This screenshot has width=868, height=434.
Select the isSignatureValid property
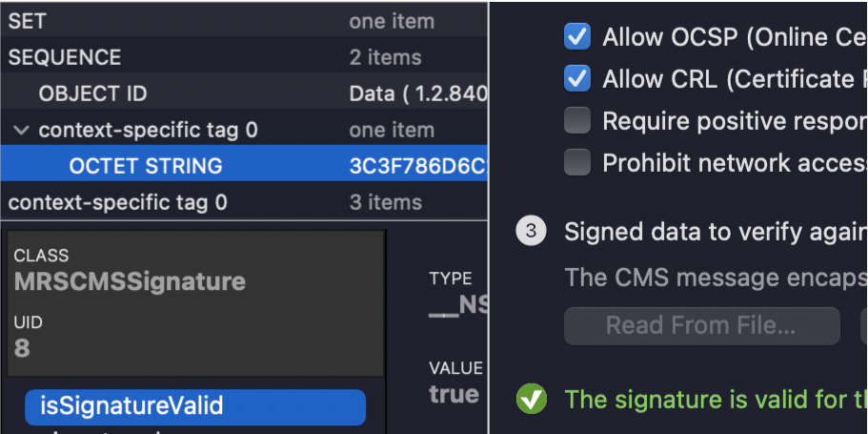(x=195, y=406)
